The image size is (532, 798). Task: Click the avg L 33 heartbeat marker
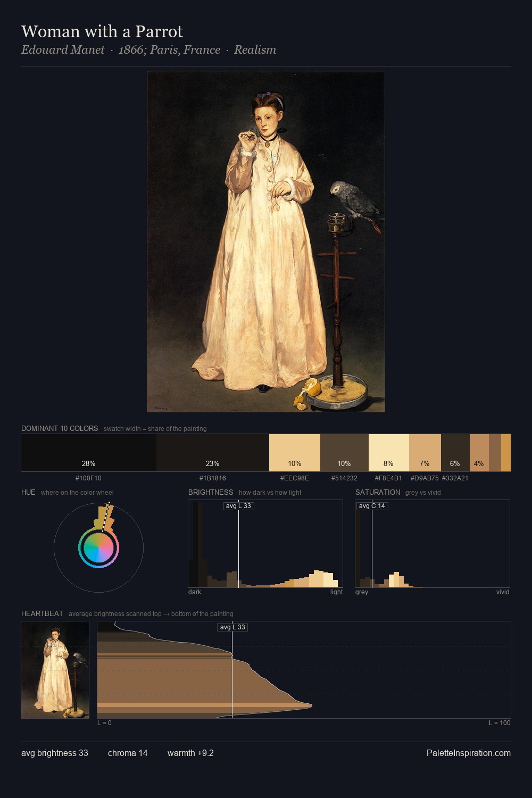[x=232, y=627]
